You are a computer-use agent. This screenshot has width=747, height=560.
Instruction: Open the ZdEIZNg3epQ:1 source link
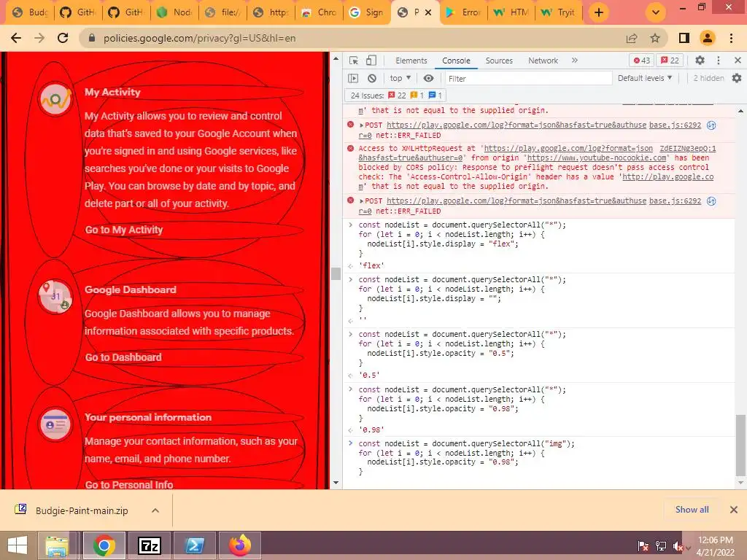[x=687, y=148]
